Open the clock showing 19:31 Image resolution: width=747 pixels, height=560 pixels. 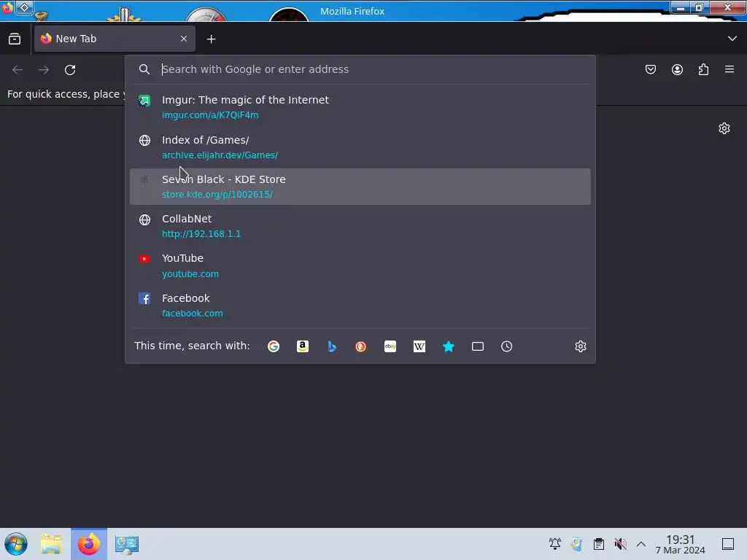point(681,544)
